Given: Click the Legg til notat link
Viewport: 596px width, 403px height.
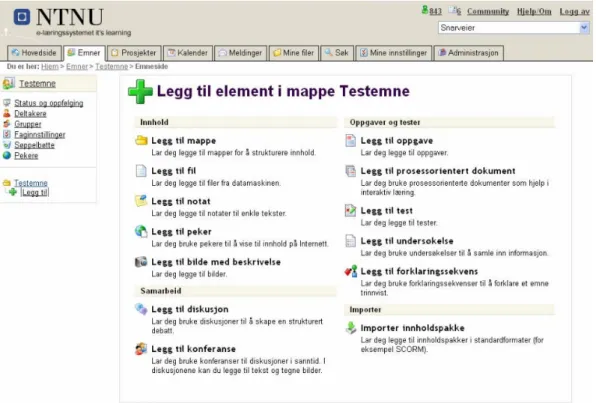Looking at the screenshot, I should [x=181, y=202].
